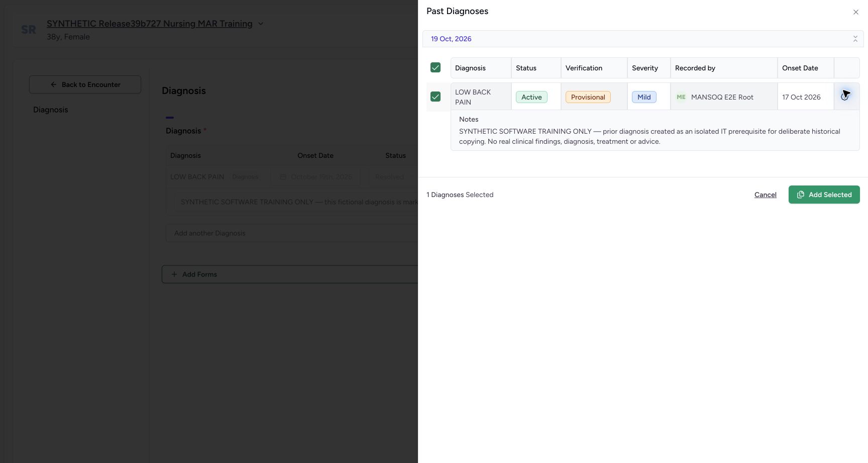The width and height of the screenshot is (868, 463).
Task: Click the back arrow in Back to Encounter
Action: 53,84
